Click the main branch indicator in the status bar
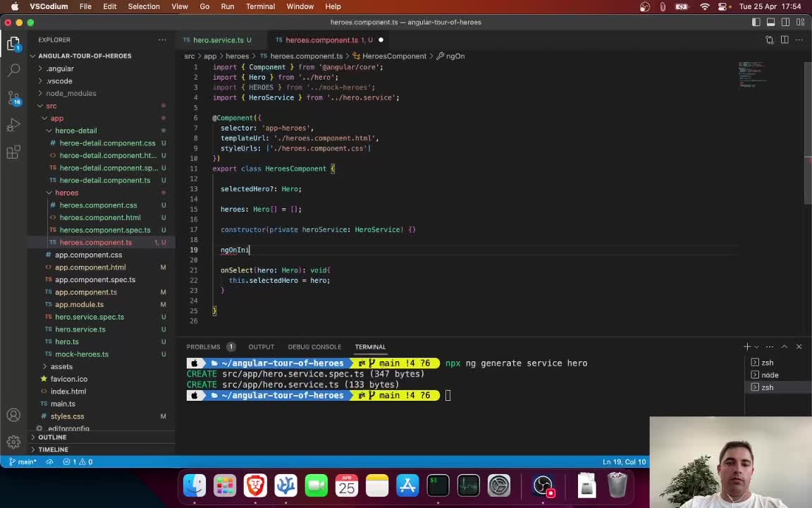 point(23,461)
